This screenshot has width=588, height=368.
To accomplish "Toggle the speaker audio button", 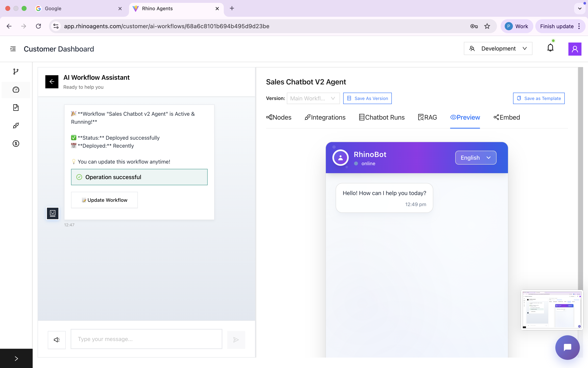I will 57,340.
